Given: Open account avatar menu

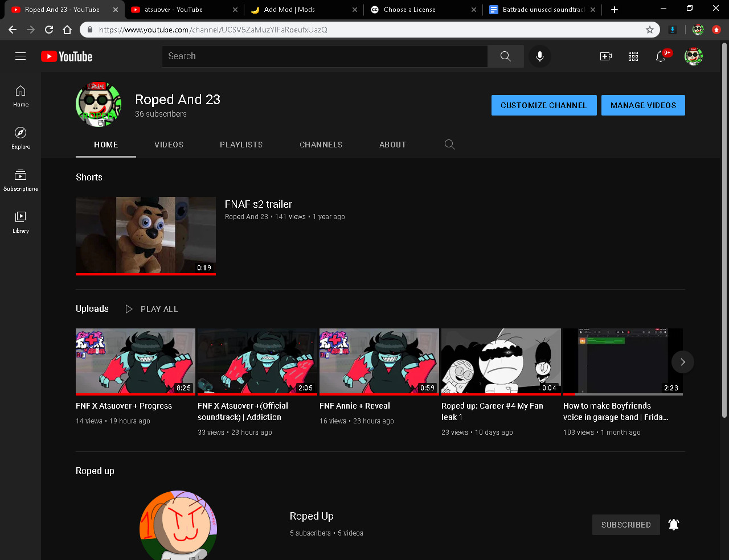Looking at the screenshot, I should coord(693,56).
